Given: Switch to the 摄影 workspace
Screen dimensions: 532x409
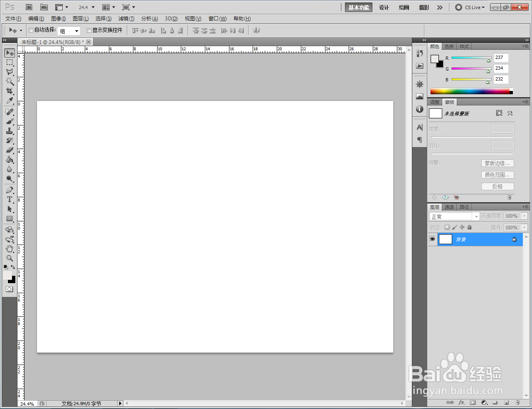Looking at the screenshot, I should pyautogui.click(x=424, y=7).
